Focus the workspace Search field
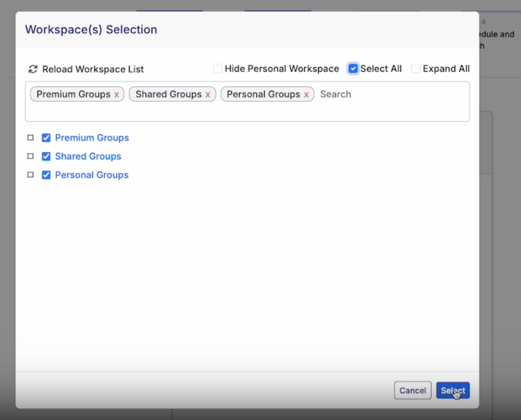Viewport: 521px width, 420px height. [x=388, y=94]
